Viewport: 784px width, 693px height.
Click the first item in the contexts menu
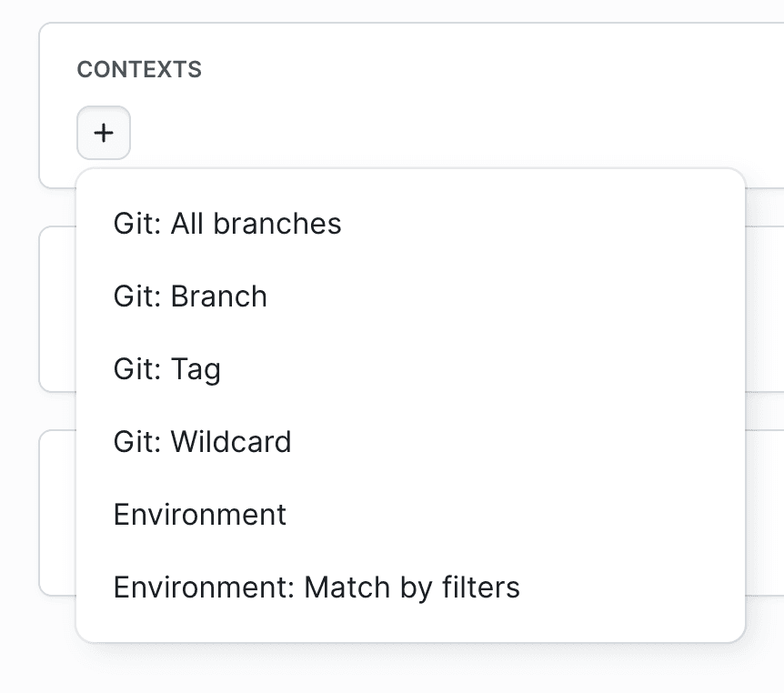point(227,224)
